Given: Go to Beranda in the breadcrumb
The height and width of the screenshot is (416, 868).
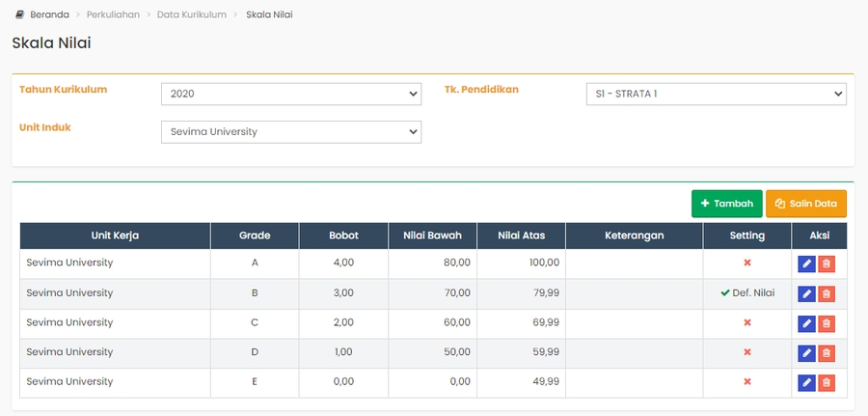Looking at the screenshot, I should (x=49, y=14).
